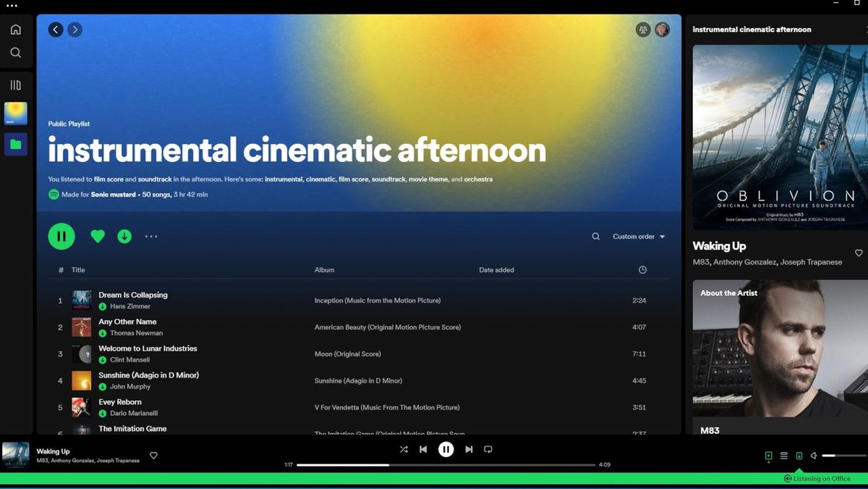The height and width of the screenshot is (489, 868).
Task: Open Waking Up title in side panel
Action: (x=719, y=246)
